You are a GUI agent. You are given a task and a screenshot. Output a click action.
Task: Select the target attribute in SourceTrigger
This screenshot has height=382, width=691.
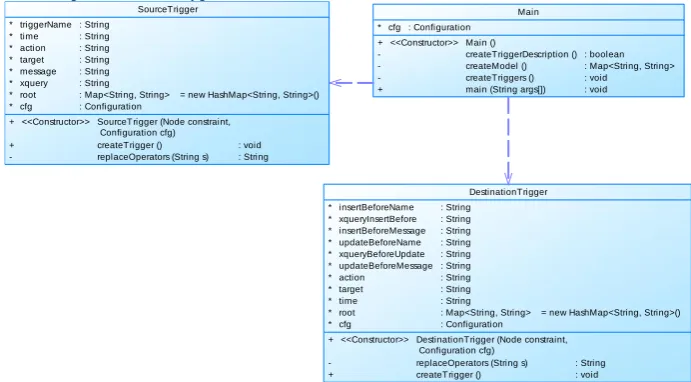pyautogui.click(x=32, y=59)
